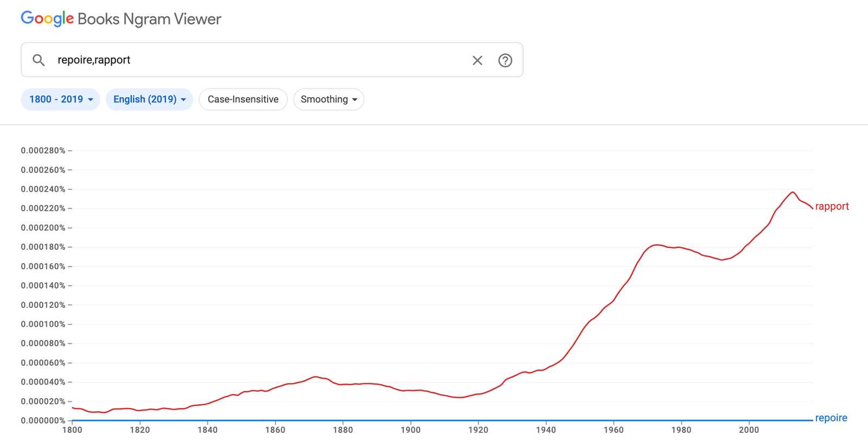Click the Google Books Ngram Viewer logo

pos(121,19)
